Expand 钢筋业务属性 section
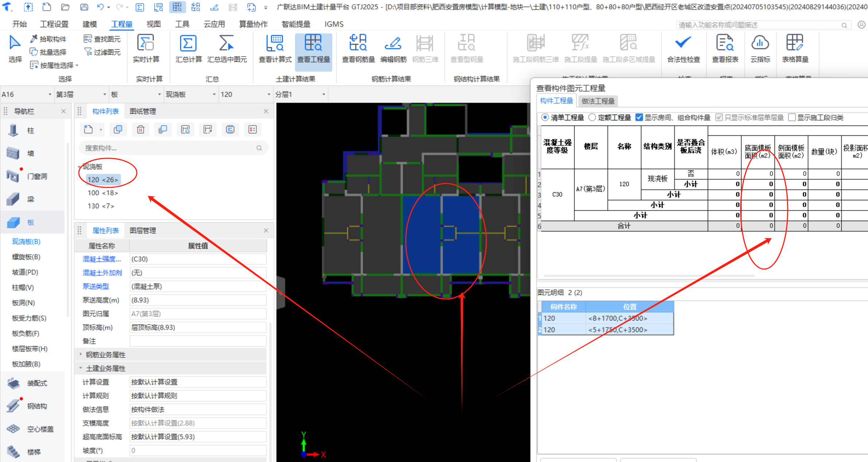The width and height of the screenshot is (868, 462). tap(81, 354)
